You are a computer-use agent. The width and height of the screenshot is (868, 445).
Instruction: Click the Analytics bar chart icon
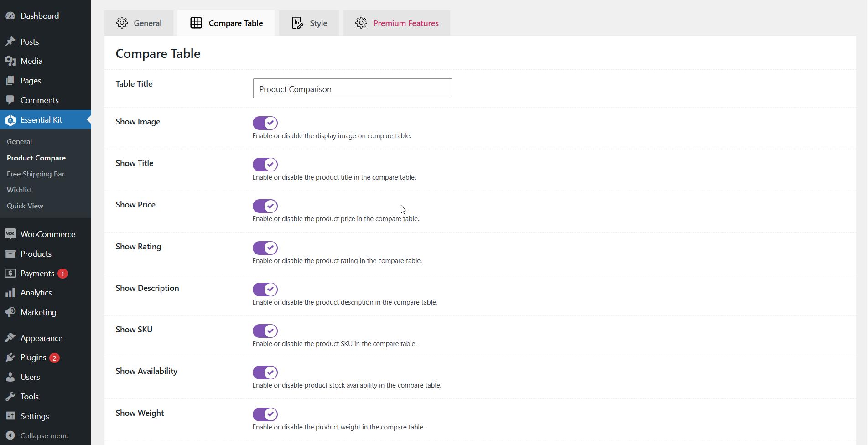tap(10, 293)
